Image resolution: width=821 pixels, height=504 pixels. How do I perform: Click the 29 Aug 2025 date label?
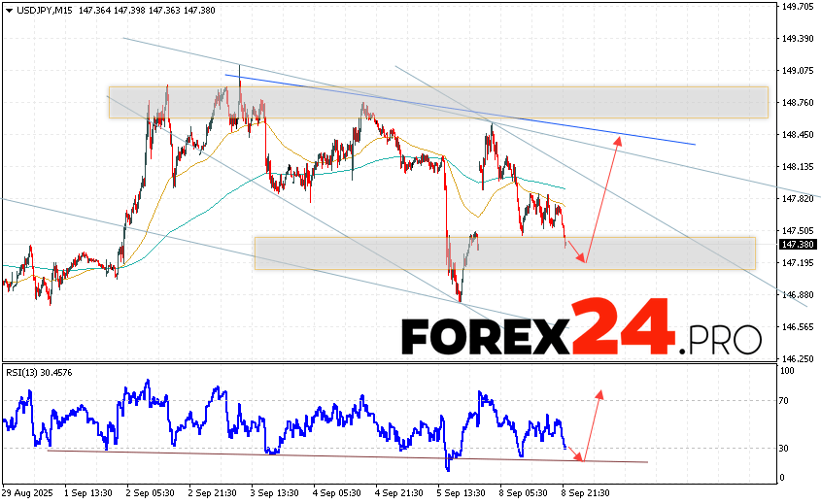(27, 492)
